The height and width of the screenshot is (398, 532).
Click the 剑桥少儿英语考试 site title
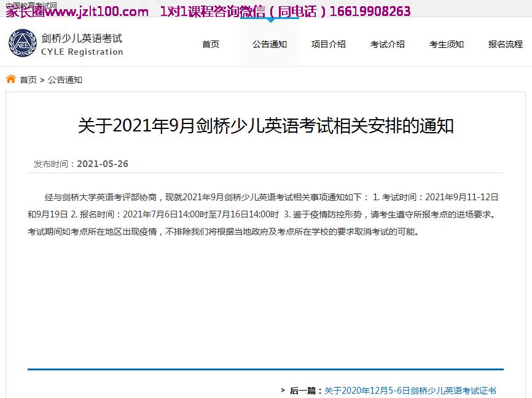tap(82, 38)
